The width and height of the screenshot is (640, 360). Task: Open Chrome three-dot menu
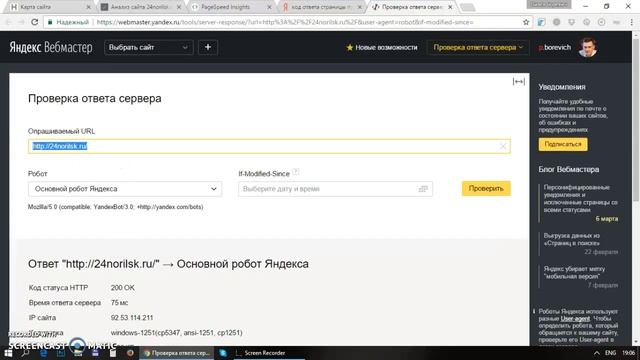click(x=631, y=22)
